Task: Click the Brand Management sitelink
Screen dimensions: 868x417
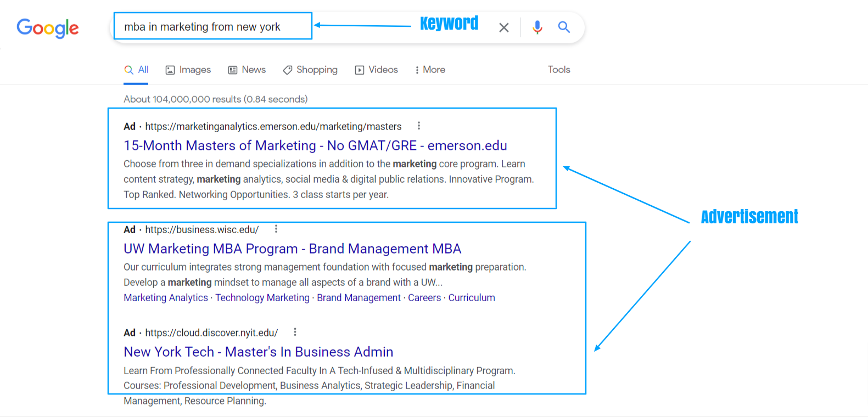Action: tap(359, 298)
